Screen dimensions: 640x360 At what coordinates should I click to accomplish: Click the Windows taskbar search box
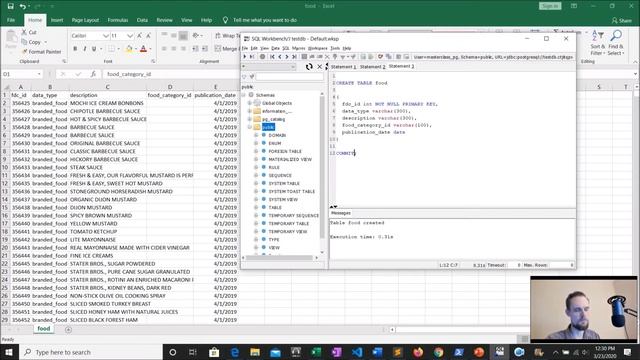91,352
